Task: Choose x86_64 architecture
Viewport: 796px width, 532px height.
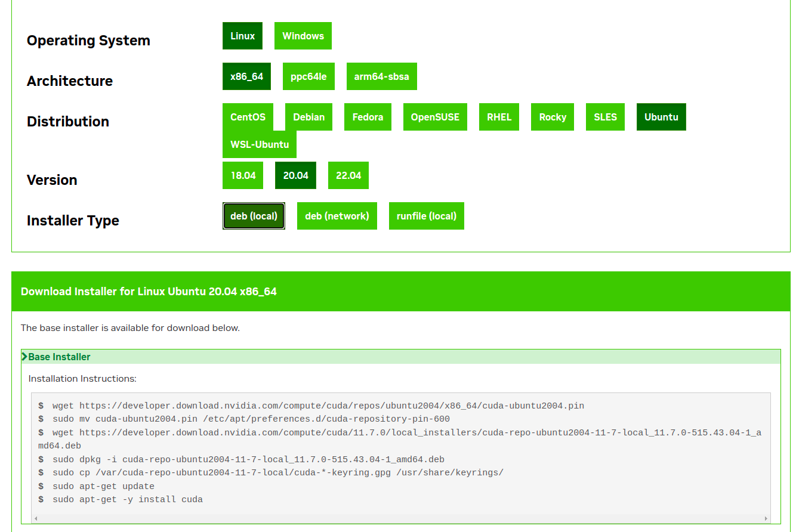Action: coord(246,76)
